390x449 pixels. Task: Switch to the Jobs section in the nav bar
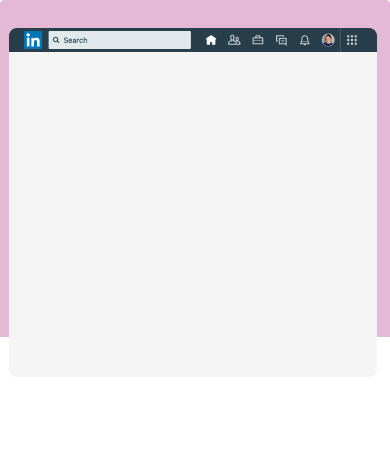tap(258, 40)
